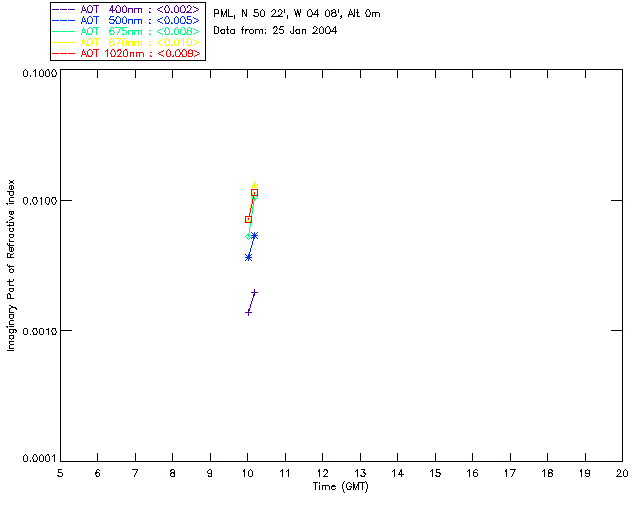The width and height of the screenshot is (640, 512).
Task: Click the x-axis label 20
Action: pyautogui.click(x=622, y=473)
